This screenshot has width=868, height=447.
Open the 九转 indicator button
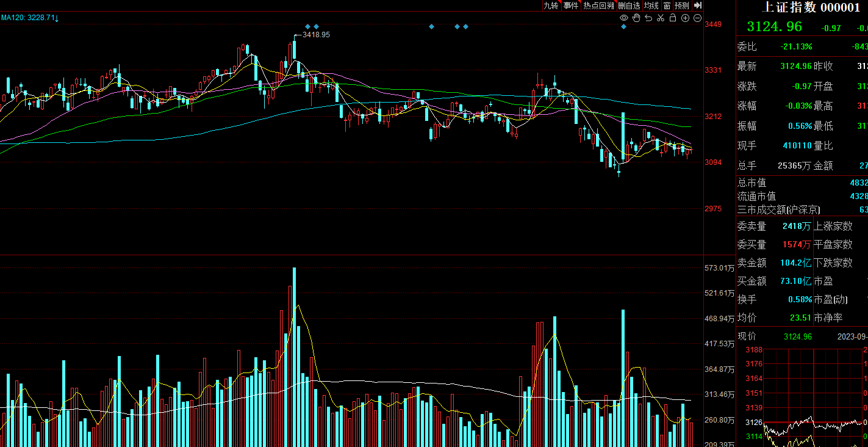pyautogui.click(x=551, y=5)
